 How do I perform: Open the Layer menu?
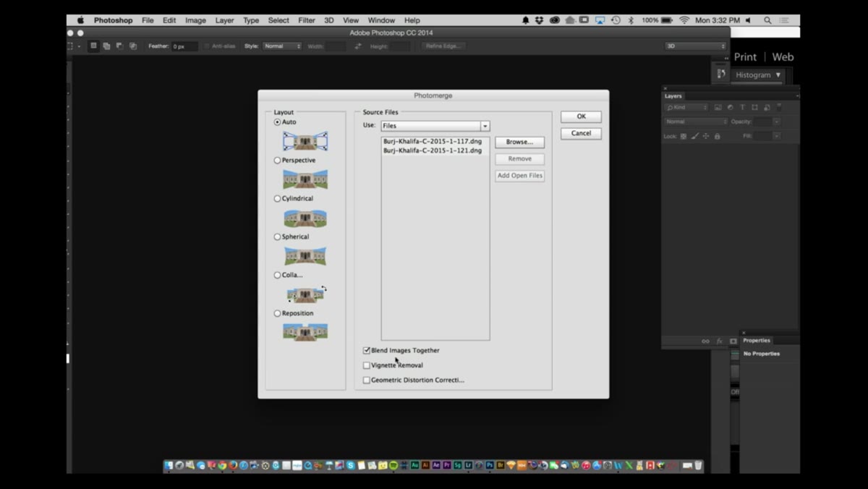tap(224, 20)
